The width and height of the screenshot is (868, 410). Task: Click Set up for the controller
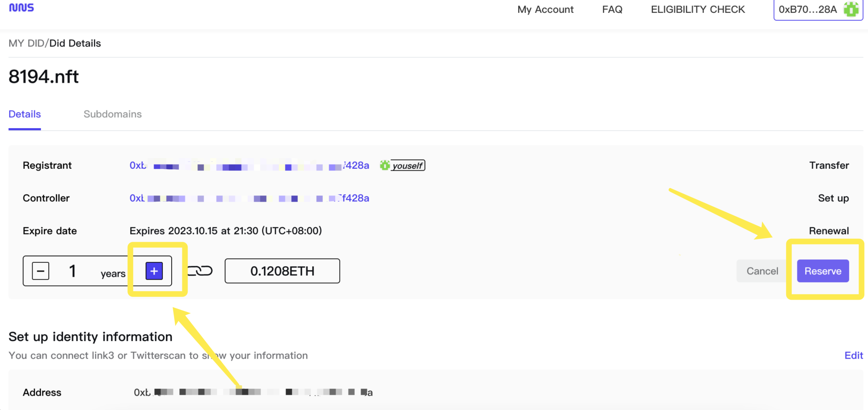833,198
